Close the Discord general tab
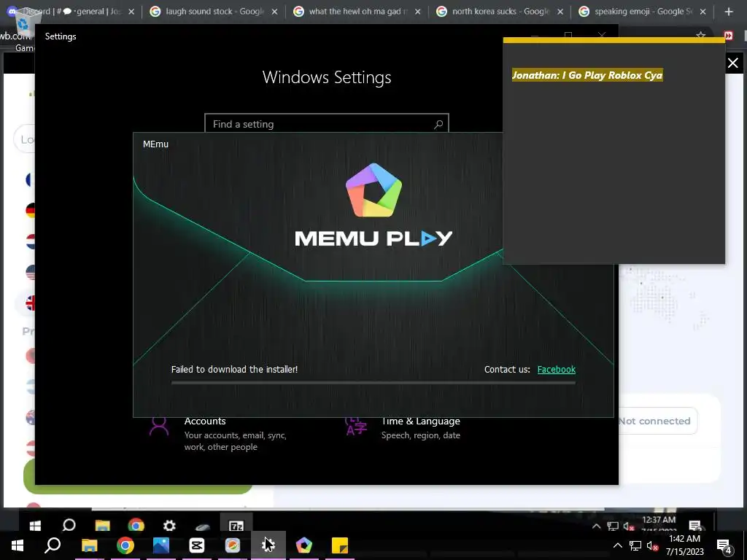Image resolution: width=747 pixels, height=560 pixels. [131, 12]
